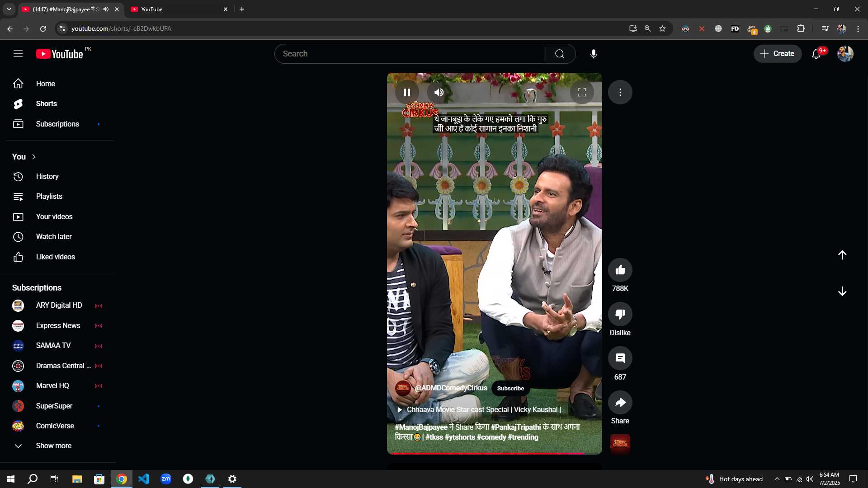Open the SAMAA TV subscription

click(58, 346)
